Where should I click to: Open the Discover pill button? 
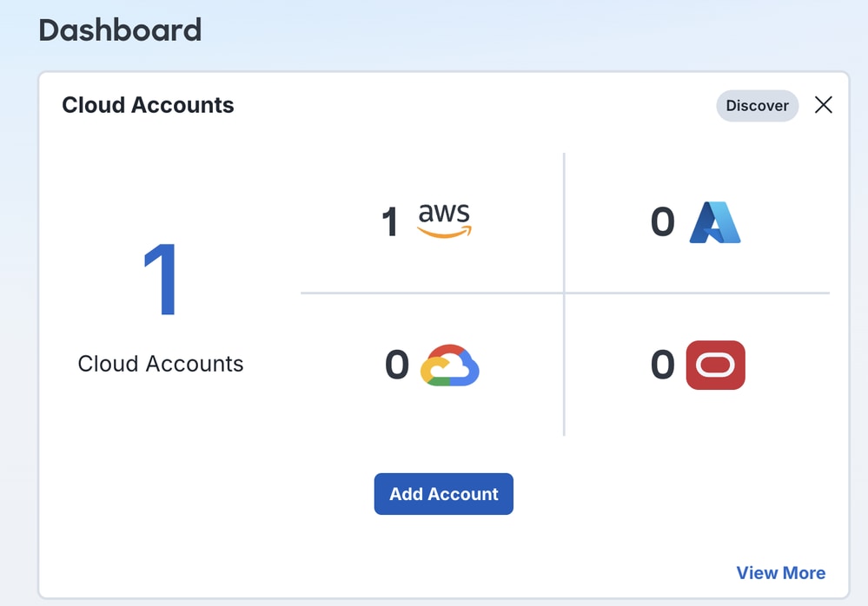pos(757,106)
